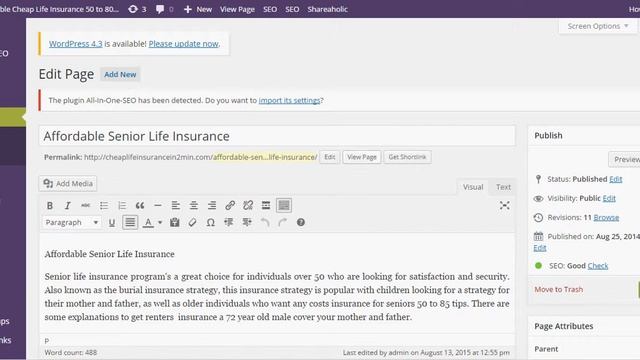Apply italic formatting
This screenshot has height=360, width=640.
68,205
